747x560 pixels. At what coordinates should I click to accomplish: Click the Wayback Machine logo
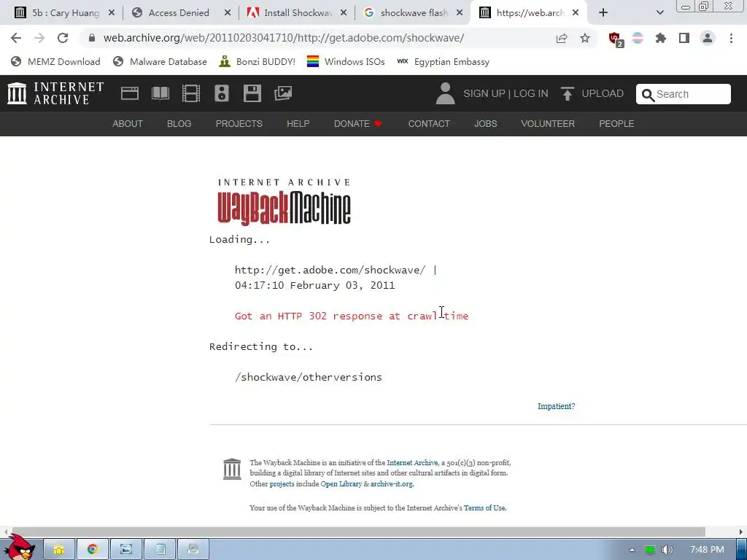(284, 201)
